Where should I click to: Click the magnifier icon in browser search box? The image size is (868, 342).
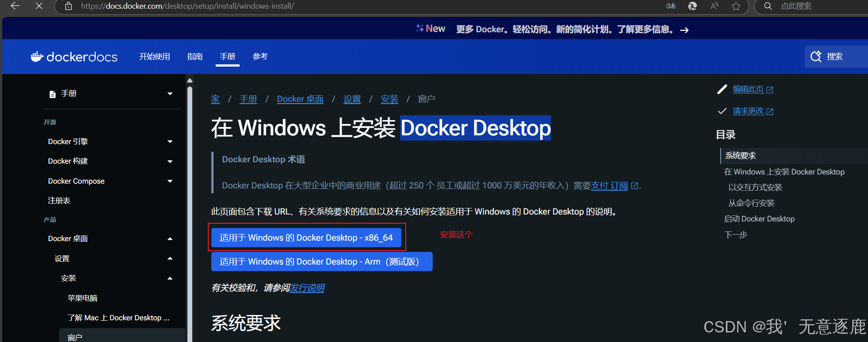(x=768, y=6)
